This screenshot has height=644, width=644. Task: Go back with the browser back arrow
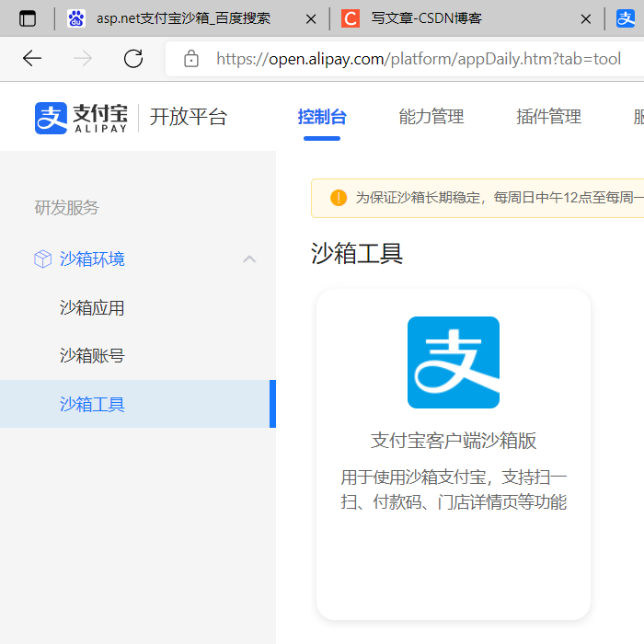32,58
